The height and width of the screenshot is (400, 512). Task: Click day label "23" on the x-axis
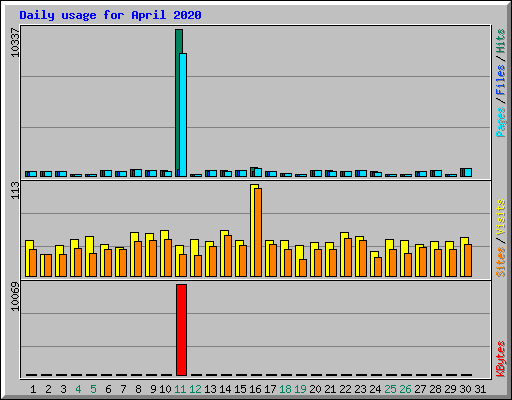coord(360,389)
